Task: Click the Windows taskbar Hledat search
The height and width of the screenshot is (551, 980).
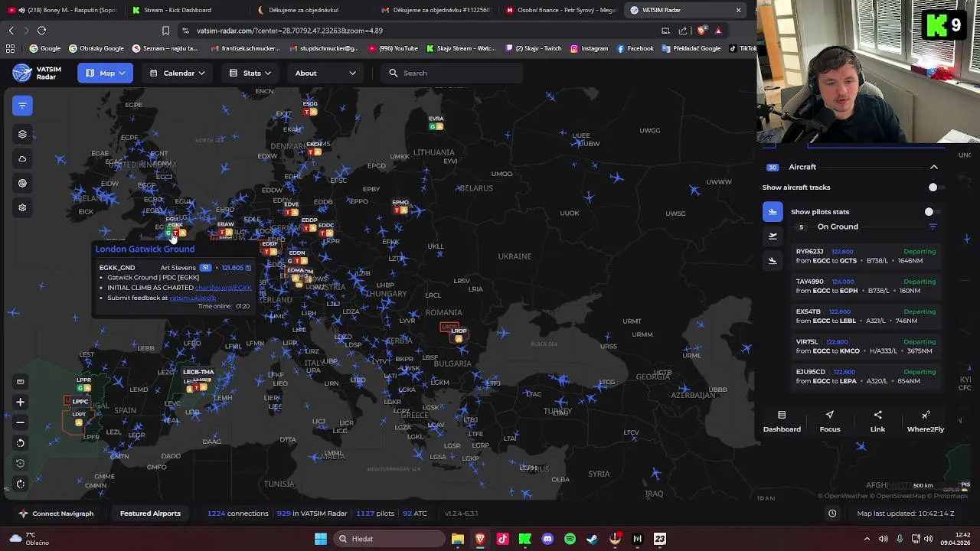Action: tap(388, 539)
